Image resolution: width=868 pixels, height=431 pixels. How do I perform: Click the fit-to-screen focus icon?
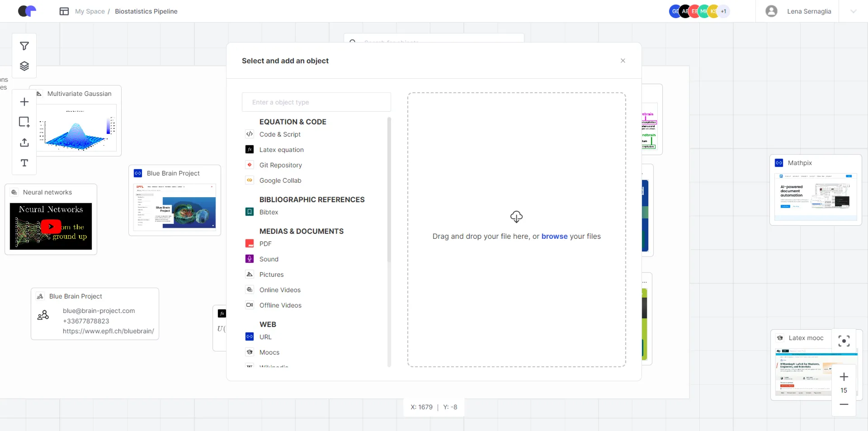(844, 341)
